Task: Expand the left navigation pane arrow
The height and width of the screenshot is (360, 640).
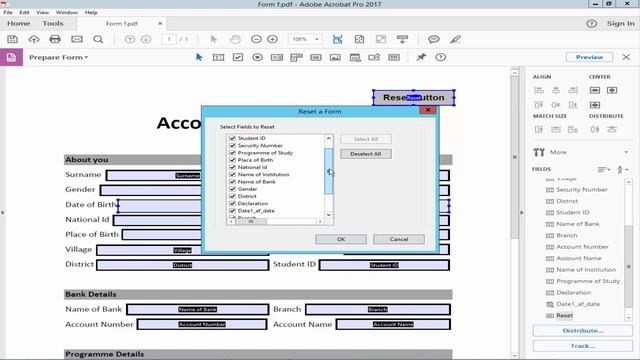Action: click(3, 213)
